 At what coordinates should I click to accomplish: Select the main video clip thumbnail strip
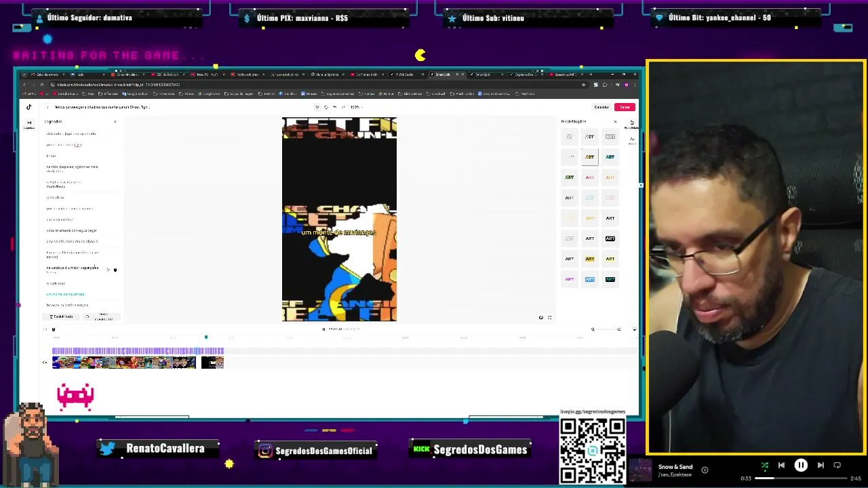point(124,363)
